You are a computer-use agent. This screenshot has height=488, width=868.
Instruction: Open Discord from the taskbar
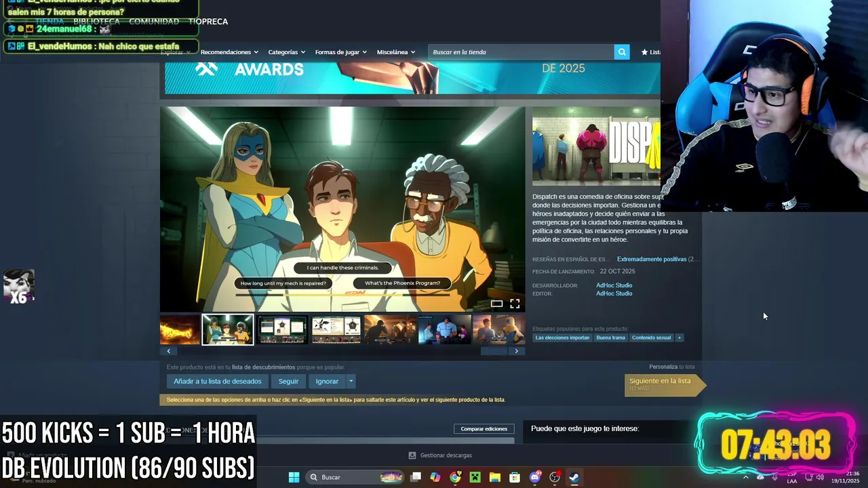534,477
